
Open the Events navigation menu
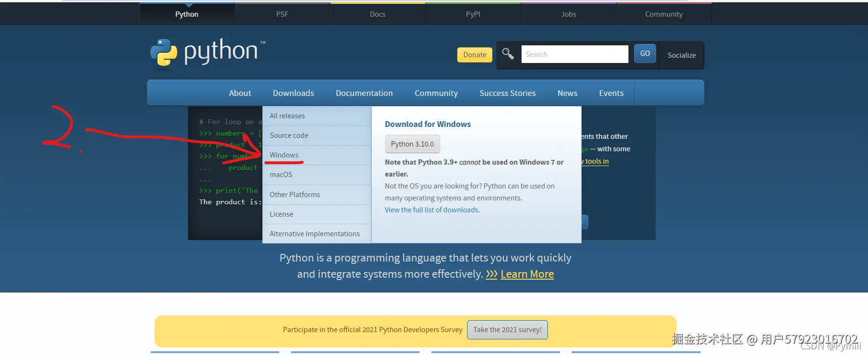(611, 93)
